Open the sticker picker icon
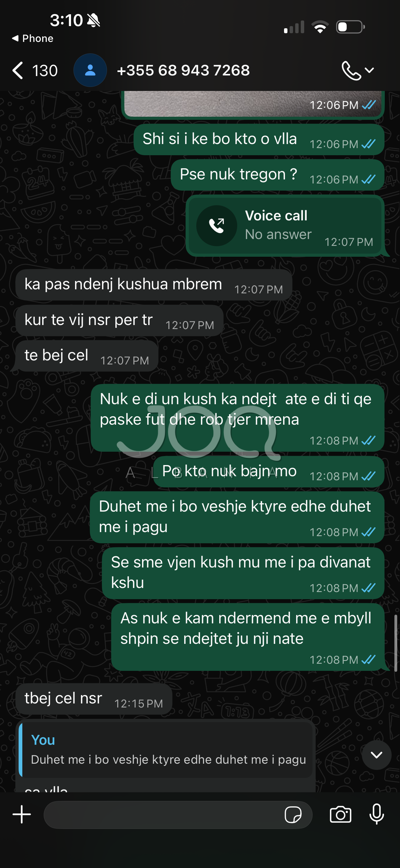This screenshot has height=868, width=400. pos(293,815)
